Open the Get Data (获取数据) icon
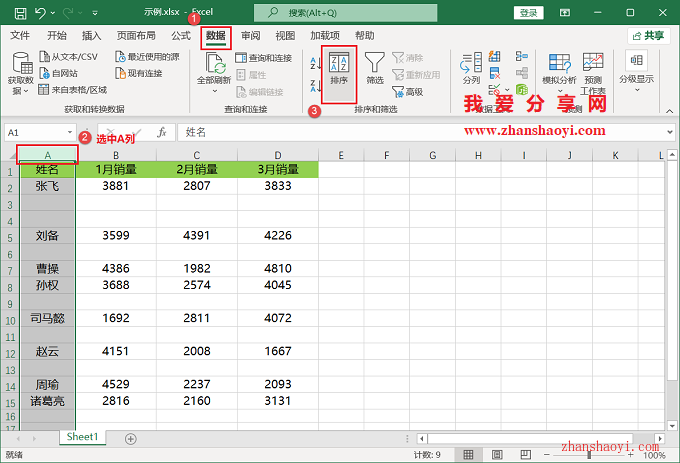Screen dimensions: 680x463 pyautogui.click(x=22, y=63)
